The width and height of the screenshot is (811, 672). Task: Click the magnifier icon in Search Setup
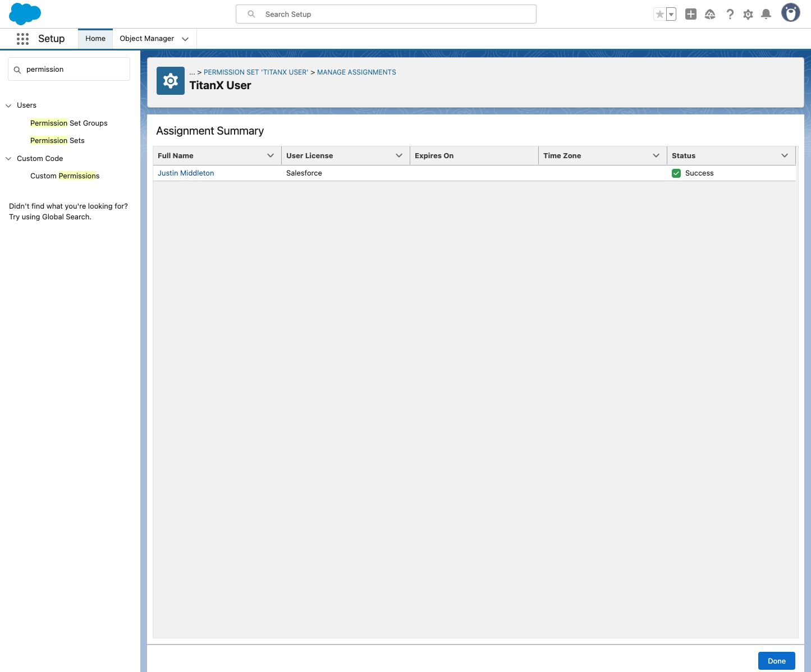pos(251,14)
